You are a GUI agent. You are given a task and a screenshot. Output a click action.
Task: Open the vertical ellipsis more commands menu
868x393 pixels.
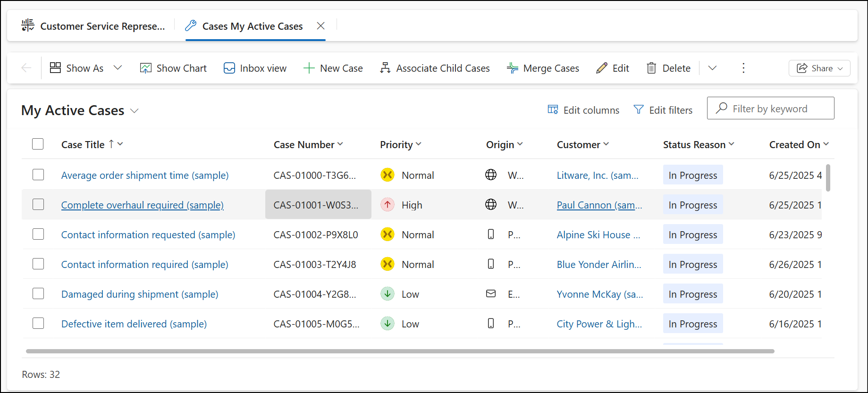743,68
